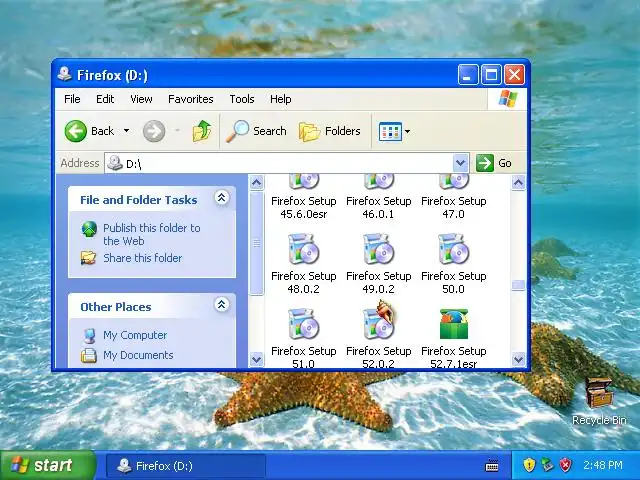This screenshot has width=640, height=480.
Task: Open the Favorites menu
Action: coord(191,99)
